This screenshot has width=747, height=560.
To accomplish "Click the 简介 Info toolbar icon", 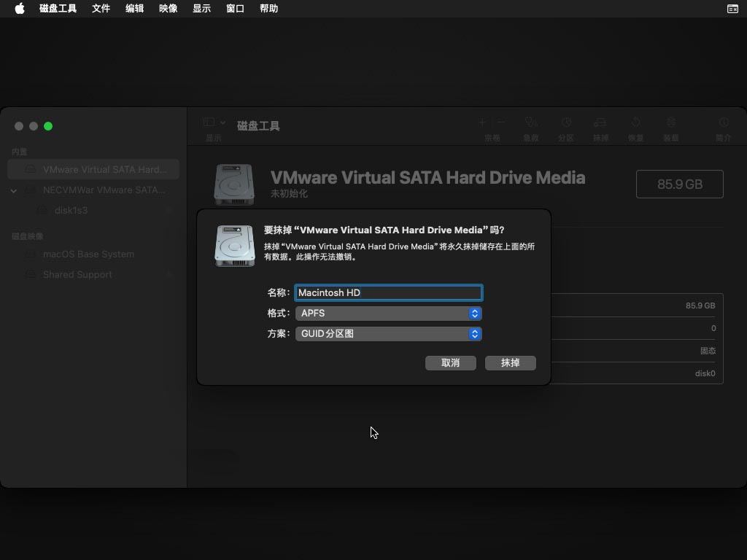I will pos(724,123).
